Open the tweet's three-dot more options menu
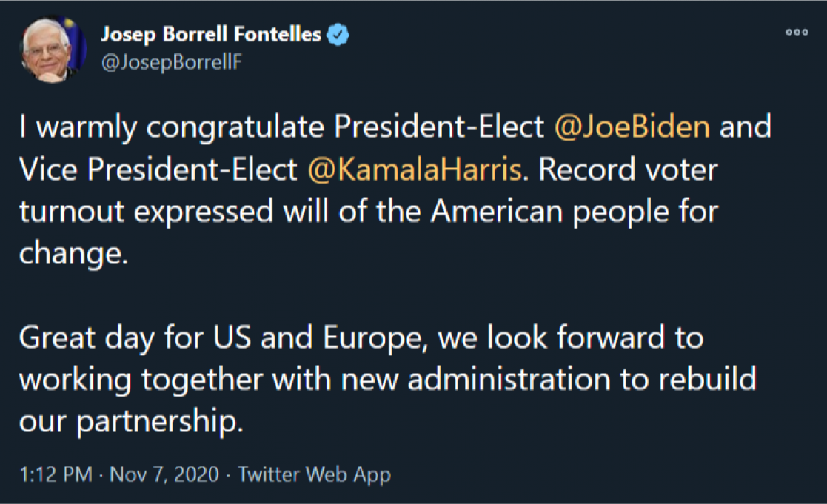This screenshot has height=504, width=827. click(x=797, y=33)
